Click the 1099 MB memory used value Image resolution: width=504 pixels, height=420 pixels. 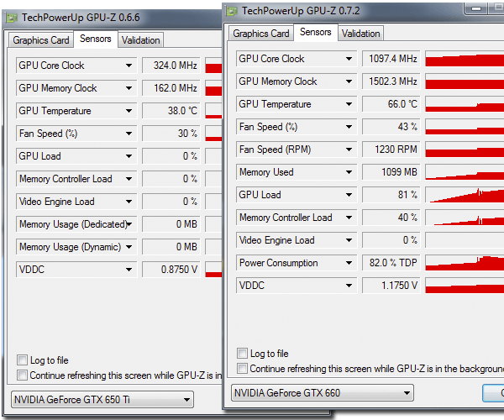pyautogui.click(x=391, y=172)
